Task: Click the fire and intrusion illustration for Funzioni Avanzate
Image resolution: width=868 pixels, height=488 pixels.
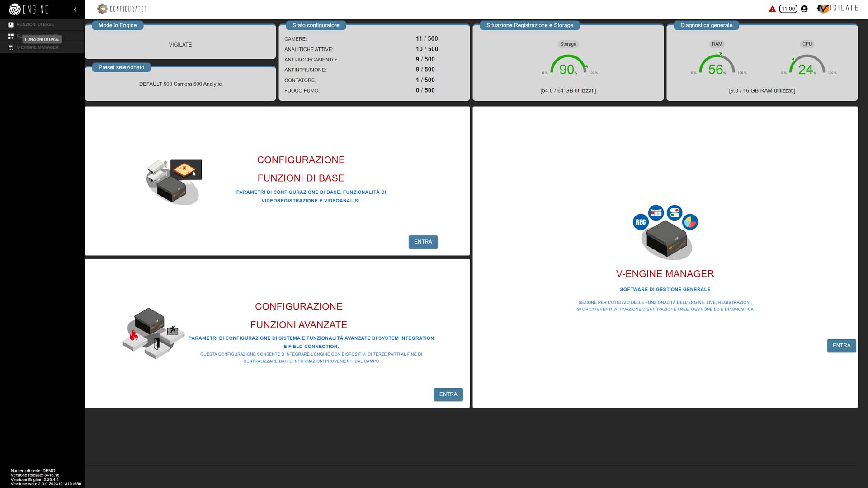Action: (153, 333)
